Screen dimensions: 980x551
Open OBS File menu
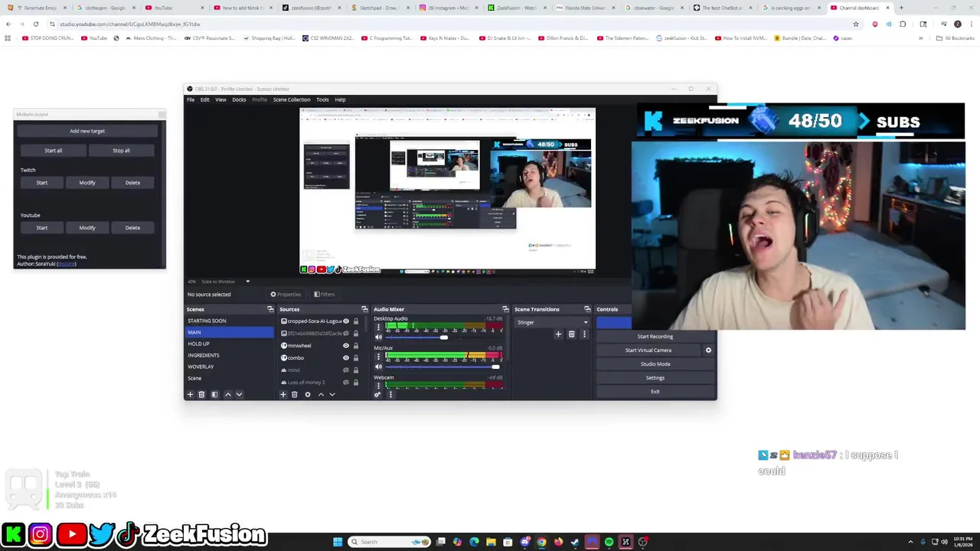tap(191, 99)
